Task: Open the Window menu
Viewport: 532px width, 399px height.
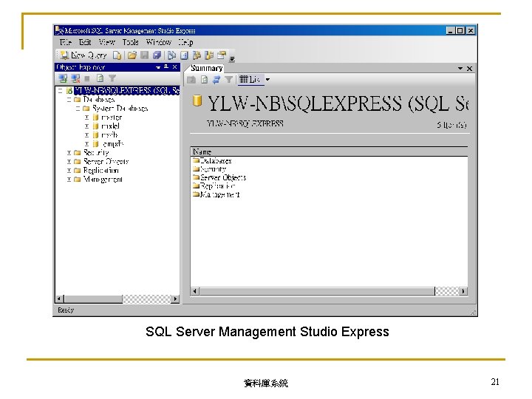Action: [x=159, y=42]
